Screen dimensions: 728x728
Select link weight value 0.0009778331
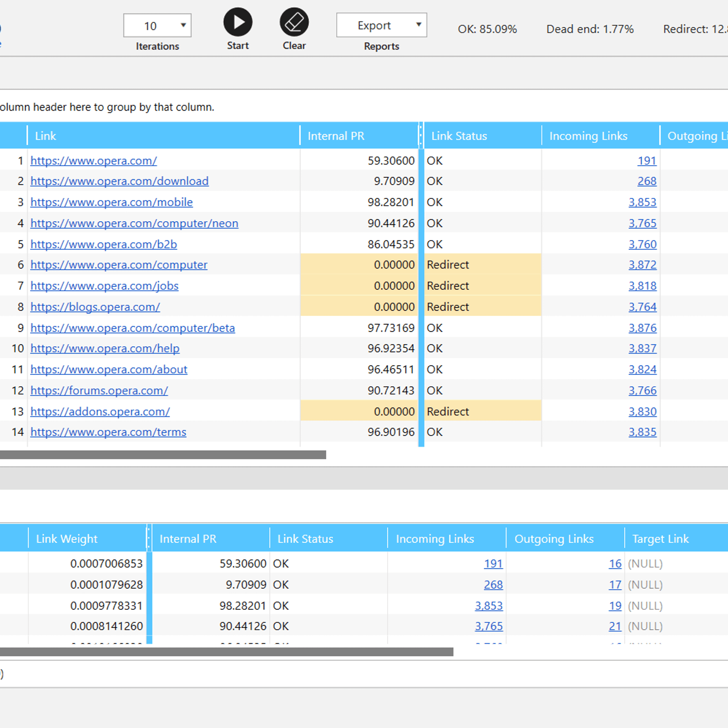pos(106,606)
